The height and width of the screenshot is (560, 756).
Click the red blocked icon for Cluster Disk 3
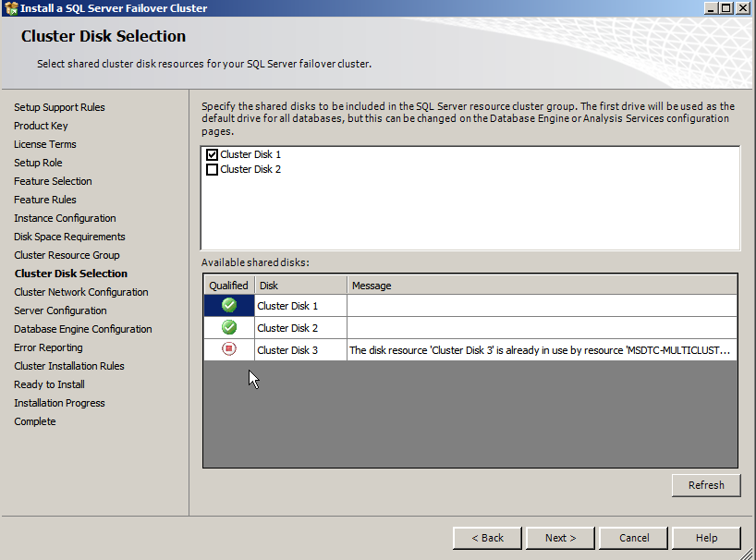228,350
